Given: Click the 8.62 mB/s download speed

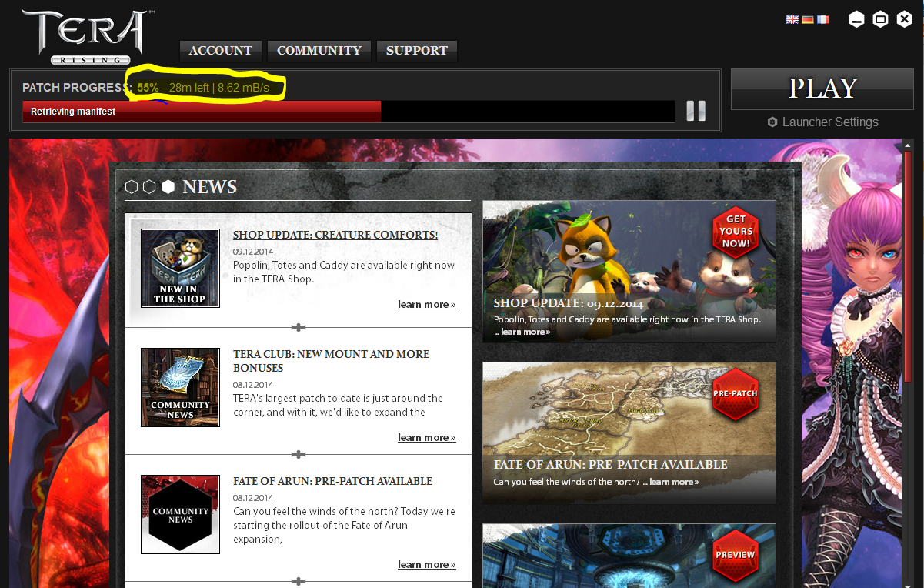Looking at the screenshot, I should coord(243,88).
